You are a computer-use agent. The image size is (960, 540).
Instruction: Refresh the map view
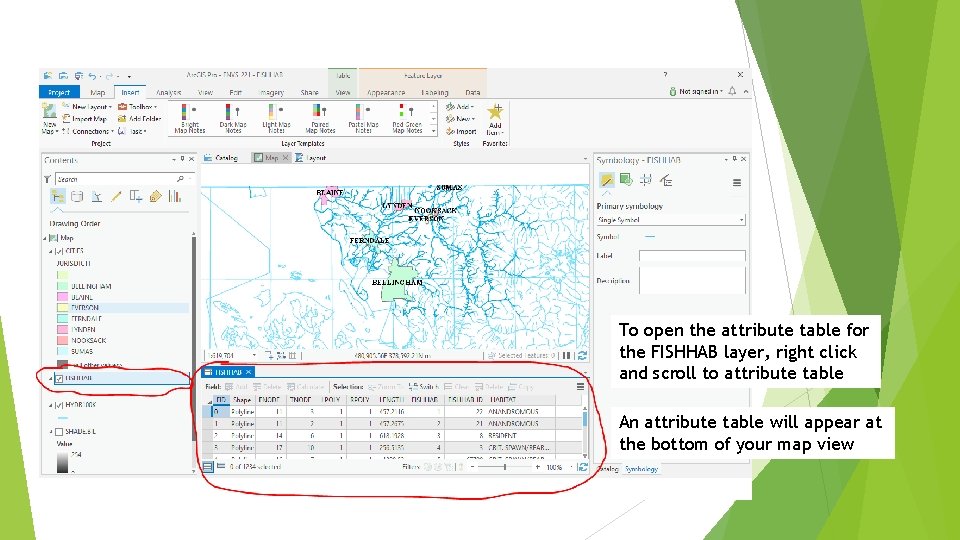(x=582, y=355)
